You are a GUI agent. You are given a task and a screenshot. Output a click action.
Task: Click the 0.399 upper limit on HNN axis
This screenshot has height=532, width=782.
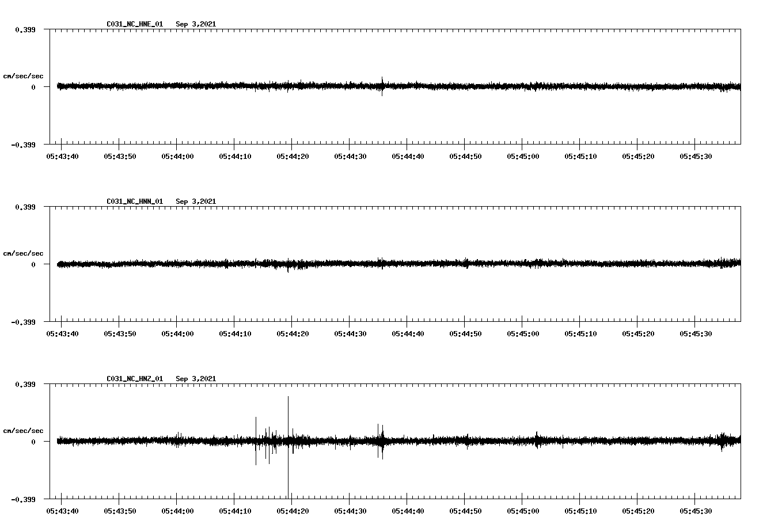[x=25, y=207]
